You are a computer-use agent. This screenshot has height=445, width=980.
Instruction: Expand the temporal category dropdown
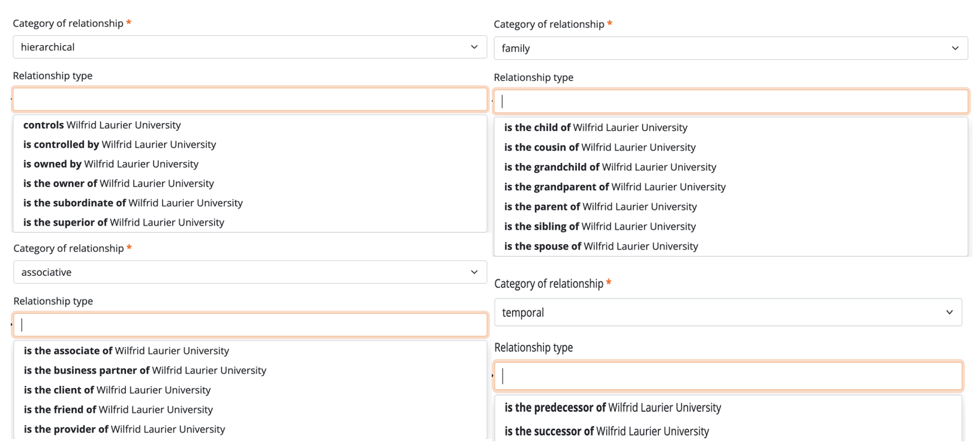pyautogui.click(x=728, y=312)
